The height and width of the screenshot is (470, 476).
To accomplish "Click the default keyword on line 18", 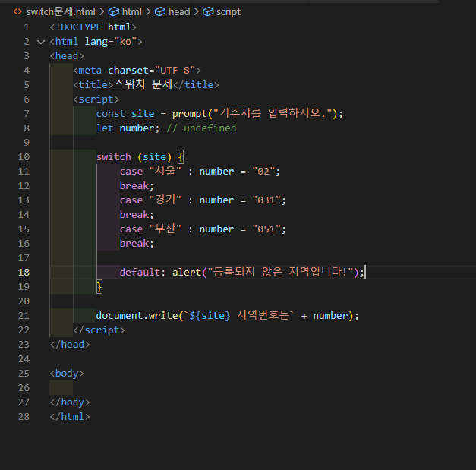I will coord(140,273).
